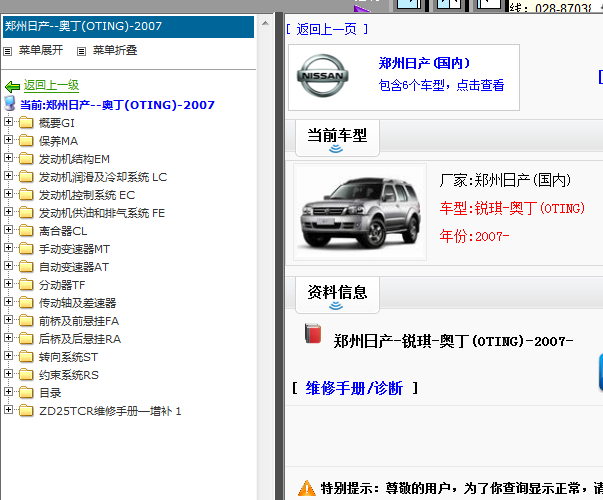Expand 发动机供油和排气系统 FE node

click(x=8, y=212)
